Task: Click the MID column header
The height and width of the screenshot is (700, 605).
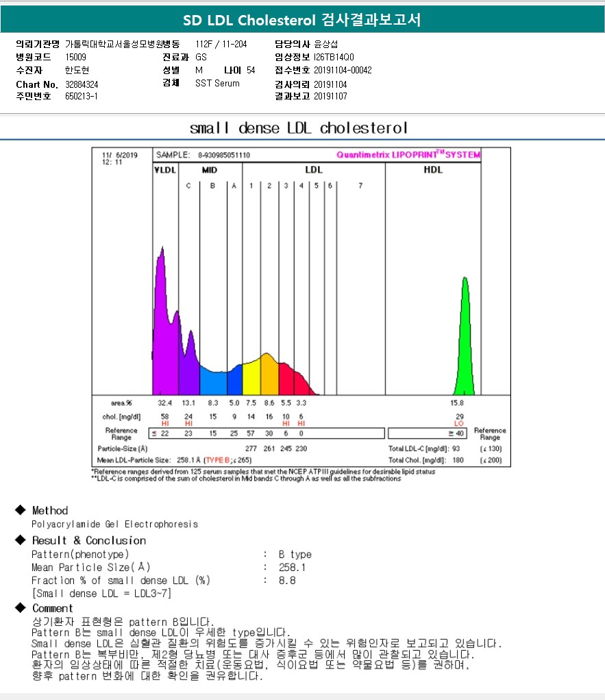Action: tap(209, 170)
